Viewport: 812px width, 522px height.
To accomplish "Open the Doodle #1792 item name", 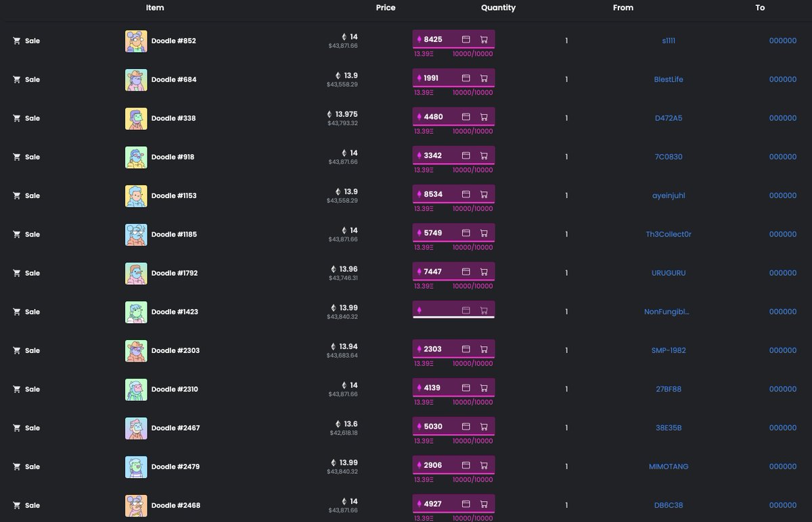I will tap(175, 273).
